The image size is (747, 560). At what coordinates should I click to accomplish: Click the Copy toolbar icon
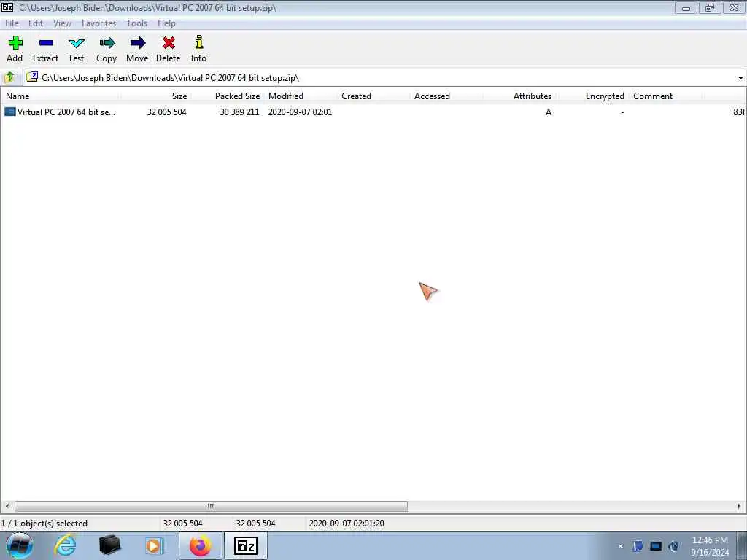(x=107, y=43)
